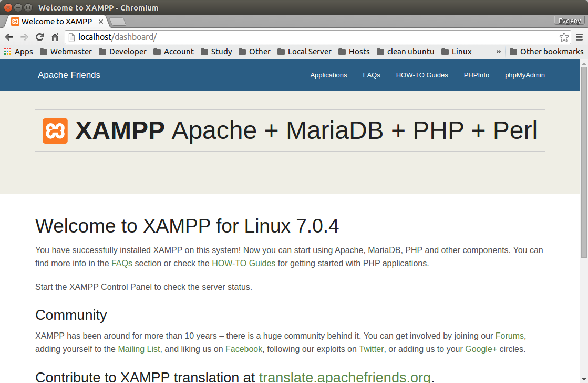This screenshot has width=588, height=383.
Task: Click the Apache Friends brand link
Action: point(69,75)
